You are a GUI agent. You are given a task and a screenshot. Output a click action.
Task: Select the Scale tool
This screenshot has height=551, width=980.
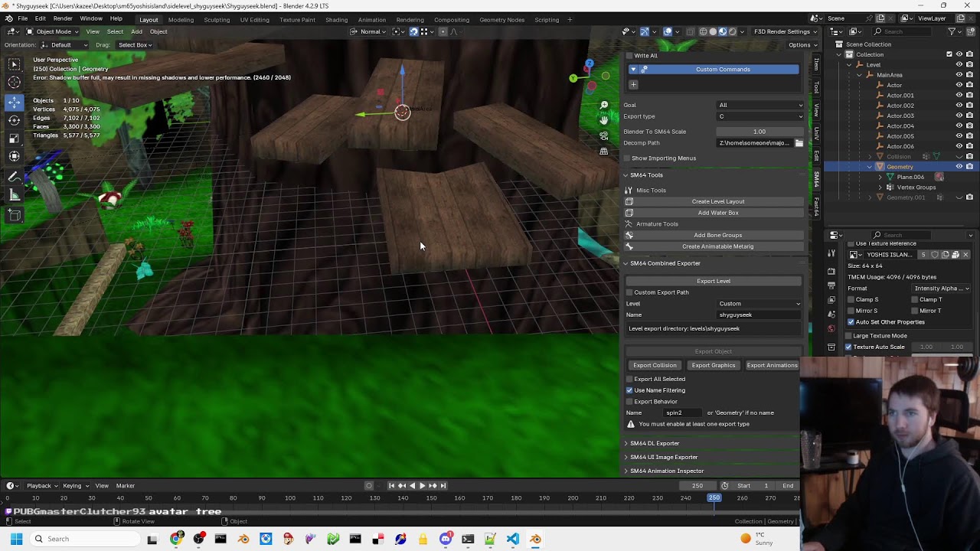(x=15, y=139)
